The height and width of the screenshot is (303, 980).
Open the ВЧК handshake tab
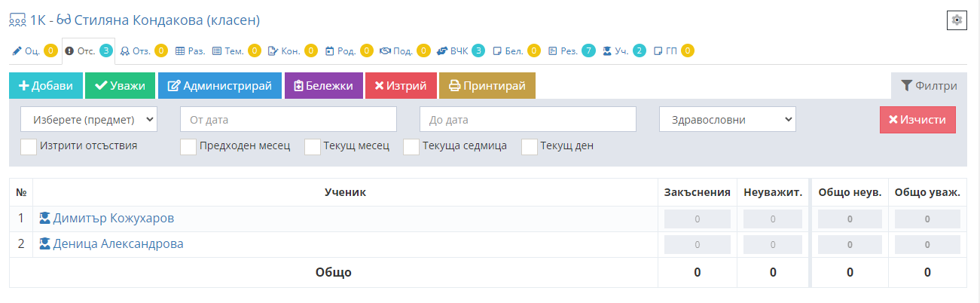460,51
